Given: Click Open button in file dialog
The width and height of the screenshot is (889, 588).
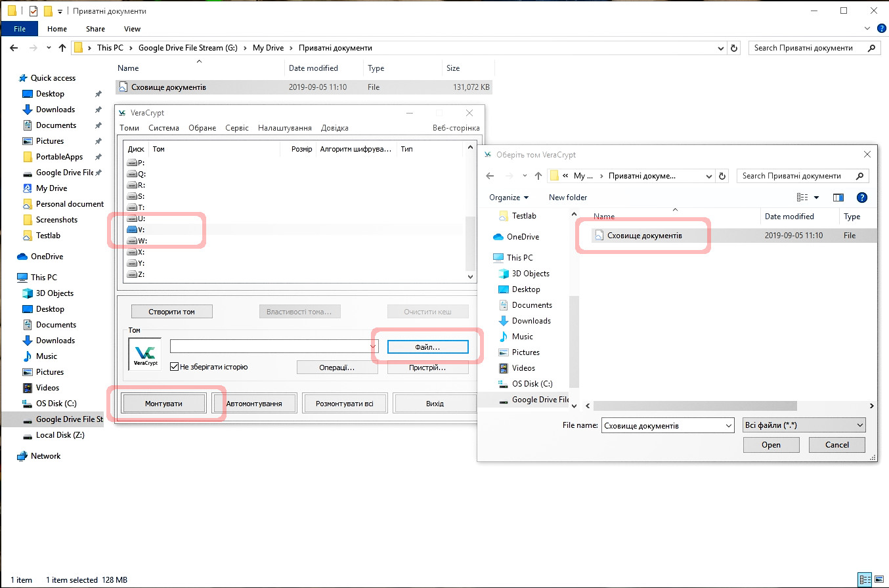Looking at the screenshot, I should point(771,445).
